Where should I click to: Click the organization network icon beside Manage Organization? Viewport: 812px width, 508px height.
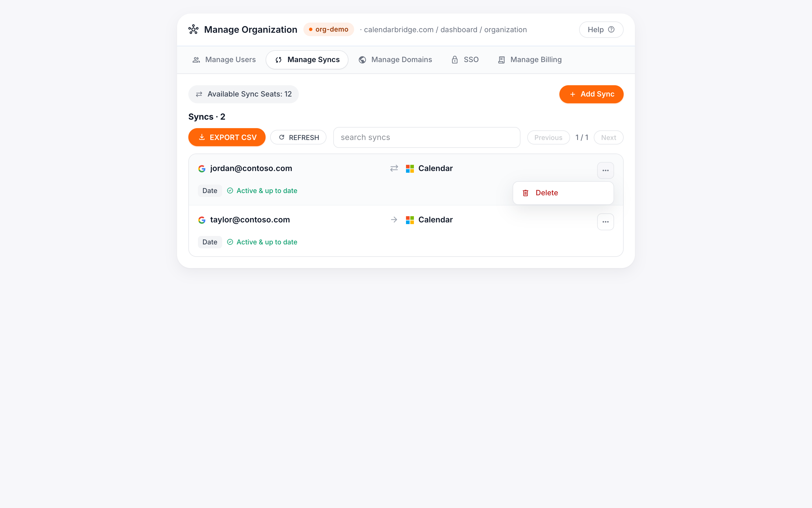pyautogui.click(x=193, y=30)
